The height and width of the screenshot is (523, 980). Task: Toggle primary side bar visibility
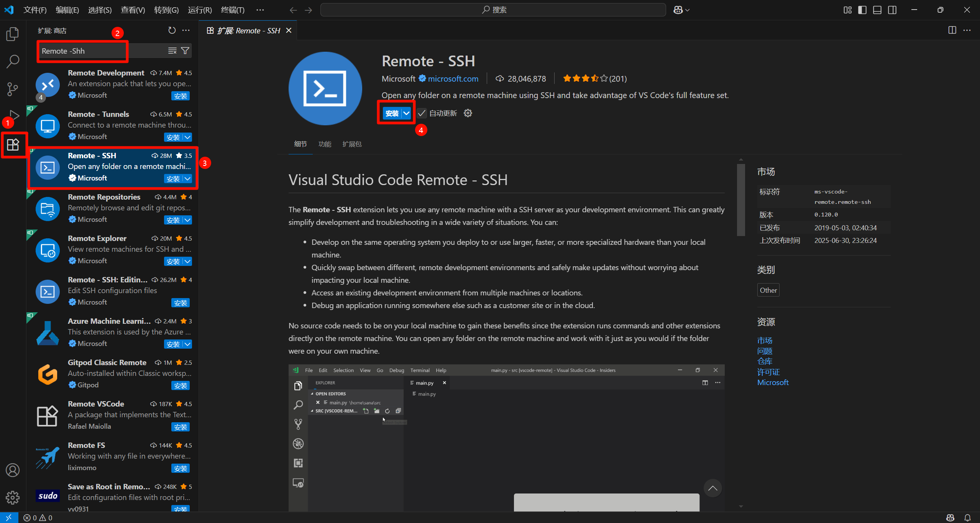pos(862,10)
